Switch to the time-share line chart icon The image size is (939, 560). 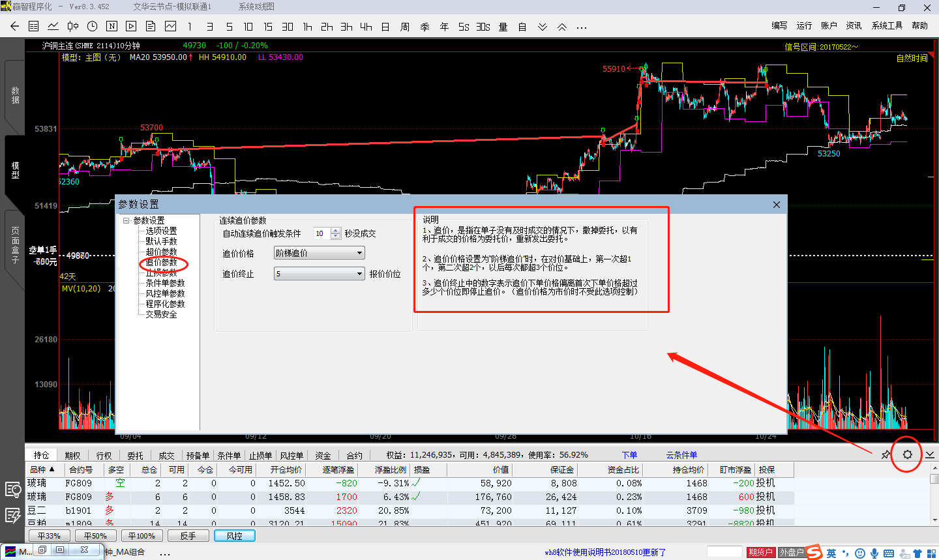[x=53, y=27]
